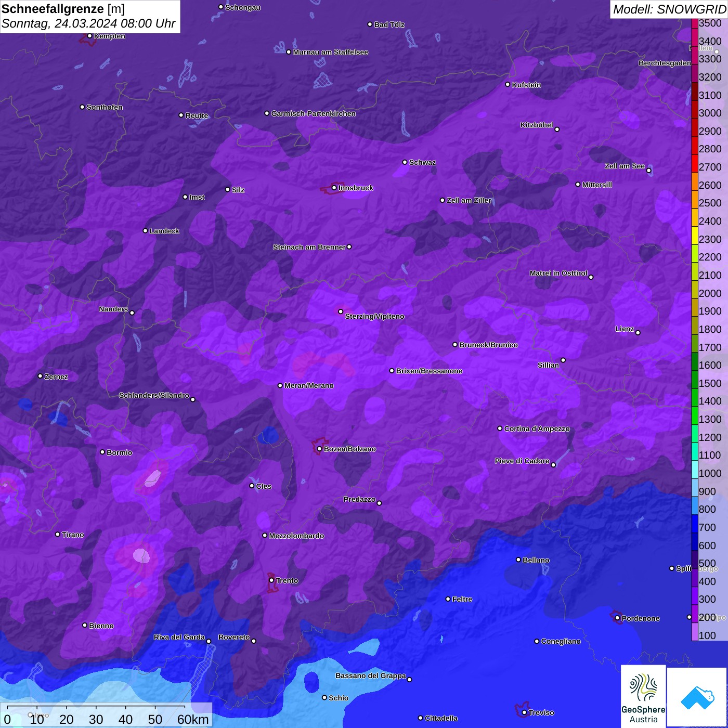Click the Treviso city marker
The width and height of the screenshot is (728, 728).
(x=525, y=712)
